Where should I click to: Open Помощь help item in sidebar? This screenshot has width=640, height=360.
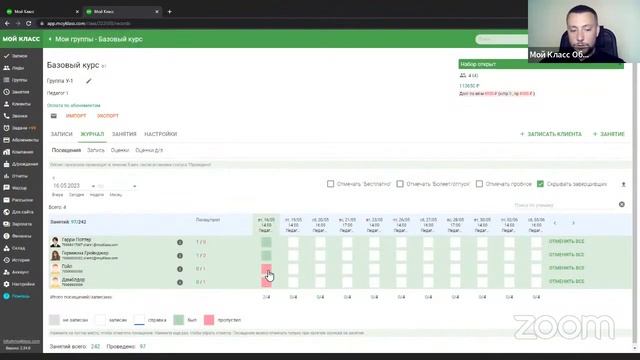click(17, 296)
